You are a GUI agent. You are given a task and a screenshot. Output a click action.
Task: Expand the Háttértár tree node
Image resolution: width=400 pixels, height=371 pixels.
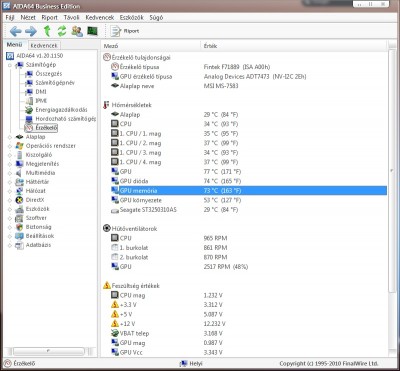pos(10,182)
